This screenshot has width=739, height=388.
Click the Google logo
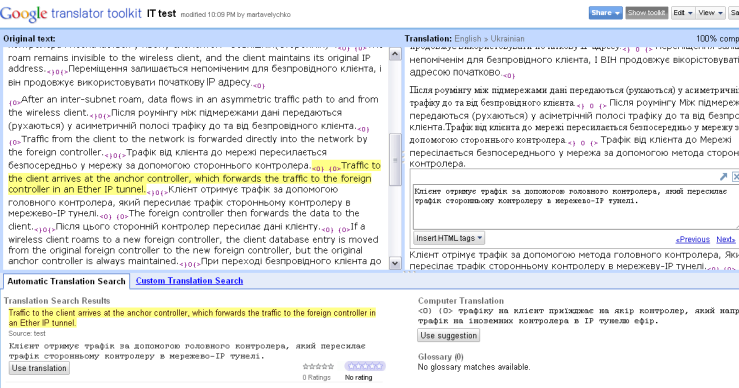click(24, 14)
